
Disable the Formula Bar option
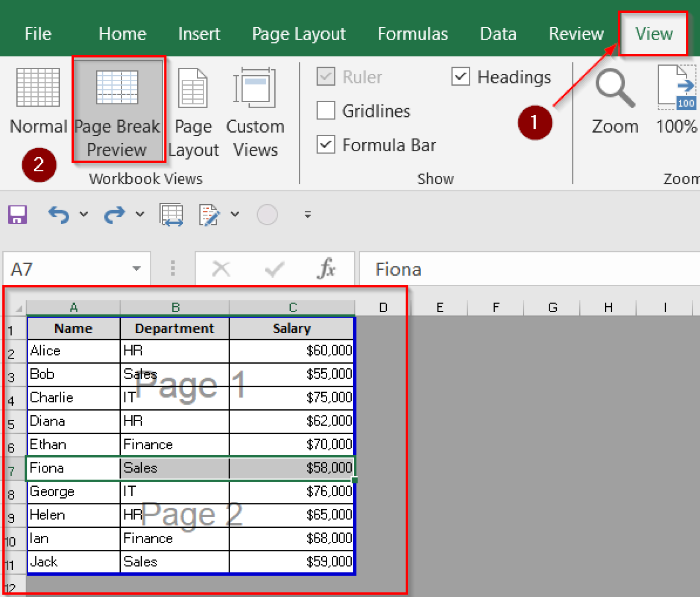[325, 144]
